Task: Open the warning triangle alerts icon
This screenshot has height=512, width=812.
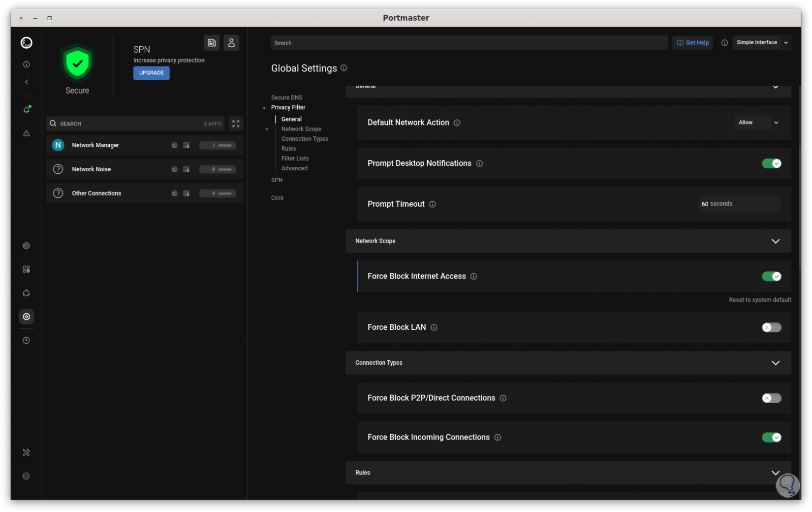Action: tap(27, 133)
